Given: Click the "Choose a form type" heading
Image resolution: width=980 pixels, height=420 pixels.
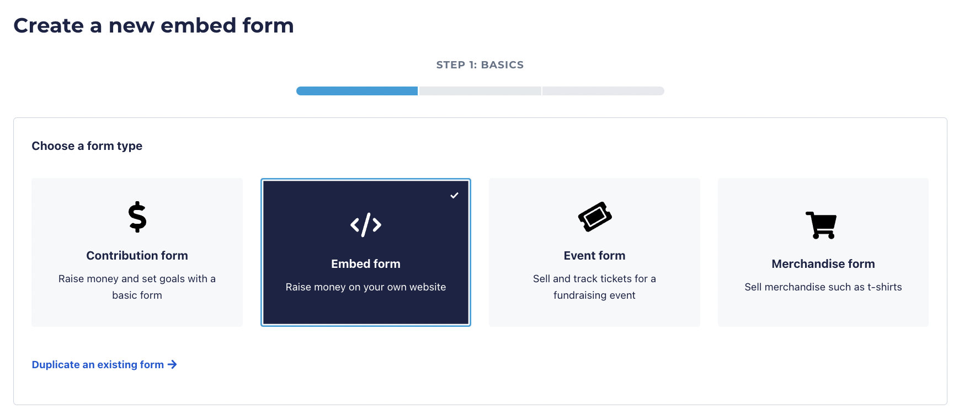Looking at the screenshot, I should pyautogui.click(x=87, y=146).
